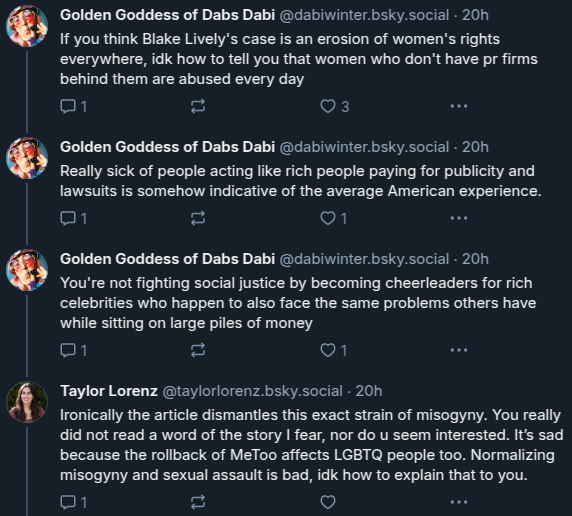Open the @taylorlorenz.bsky.social handle link

[252, 391]
